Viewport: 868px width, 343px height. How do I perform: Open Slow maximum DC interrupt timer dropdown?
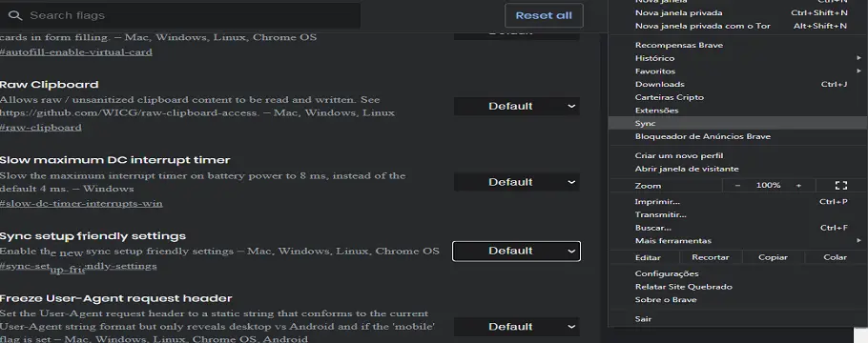516,182
